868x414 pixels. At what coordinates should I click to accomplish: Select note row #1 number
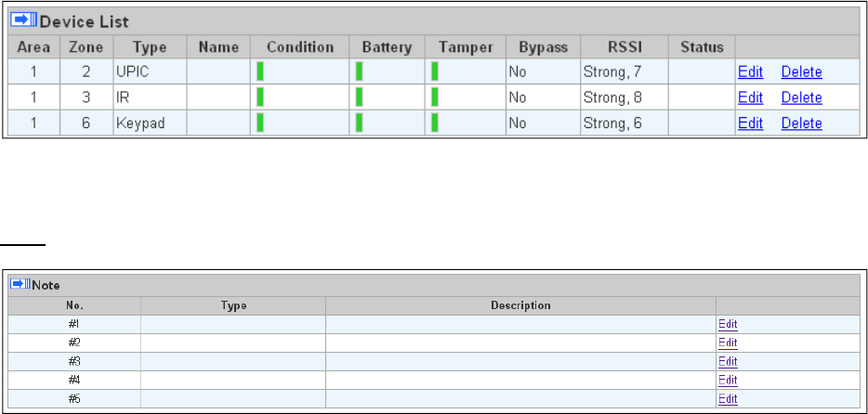(74, 325)
